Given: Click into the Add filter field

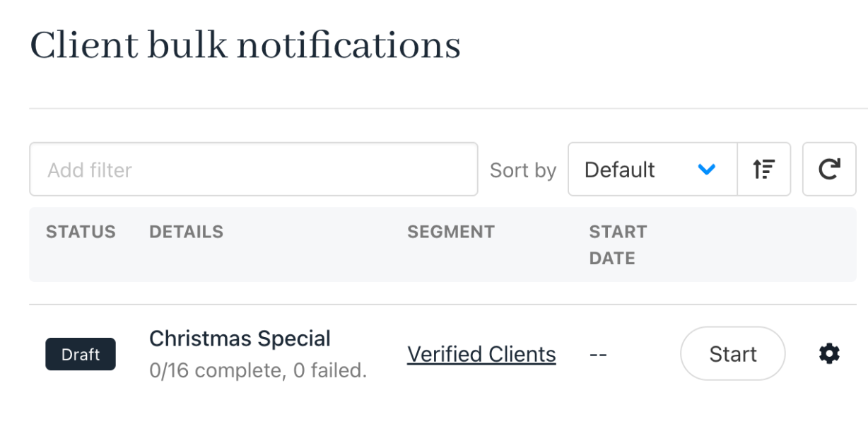Looking at the screenshot, I should (x=254, y=169).
